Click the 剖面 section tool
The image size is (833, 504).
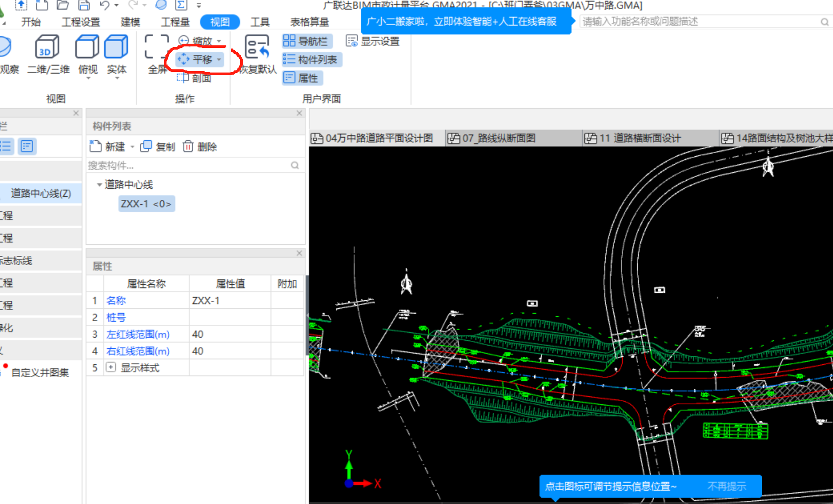[x=194, y=78]
